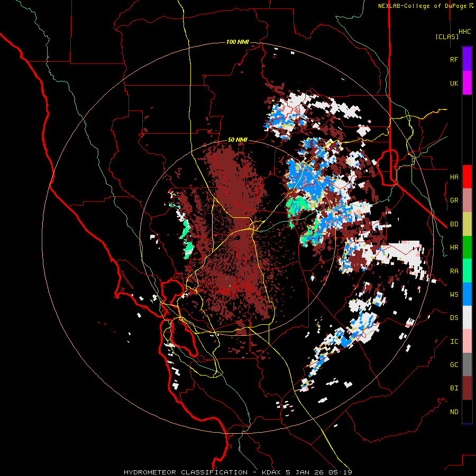Click the BI brown legend swatch
This screenshot has height=476, width=476.
click(x=467, y=388)
